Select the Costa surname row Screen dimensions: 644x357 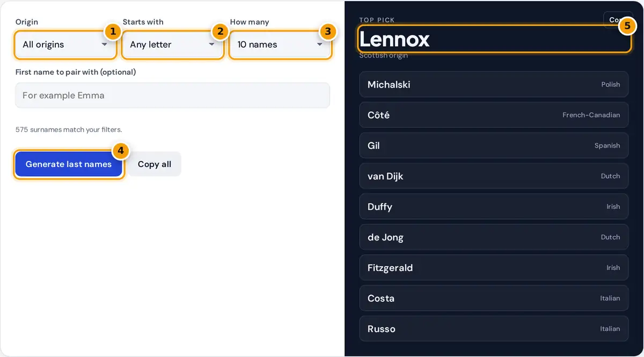(x=494, y=298)
